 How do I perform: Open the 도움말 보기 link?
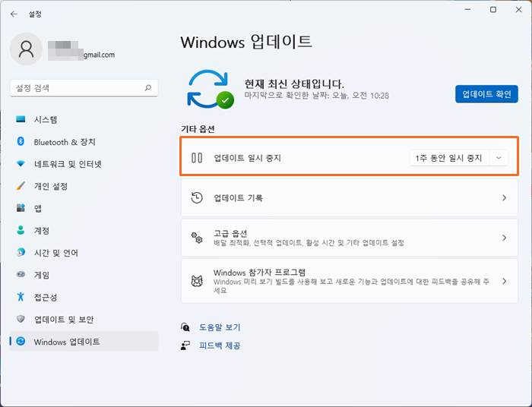(x=220, y=327)
